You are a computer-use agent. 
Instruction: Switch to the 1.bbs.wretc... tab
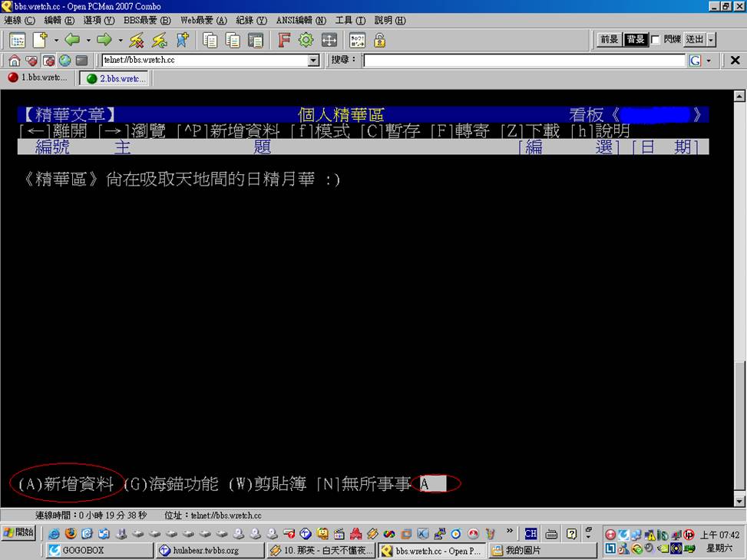coord(38,77)
